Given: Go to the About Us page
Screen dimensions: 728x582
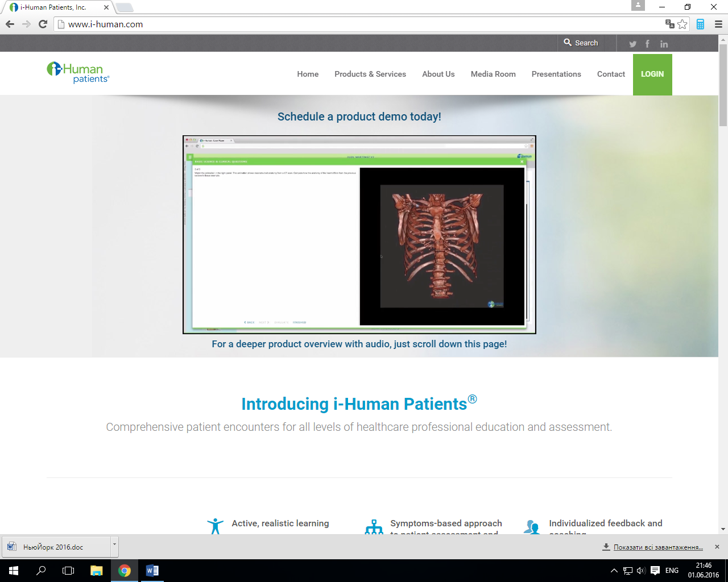Looking at the screenshot, I should click(x=438, y=74).
